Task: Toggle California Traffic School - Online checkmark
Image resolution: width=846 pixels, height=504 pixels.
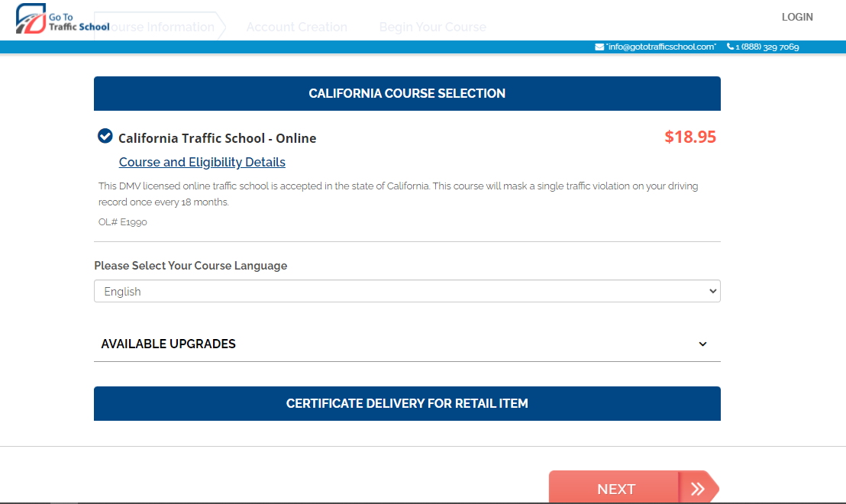Action: pyautogui.click(x=105, y=136)
